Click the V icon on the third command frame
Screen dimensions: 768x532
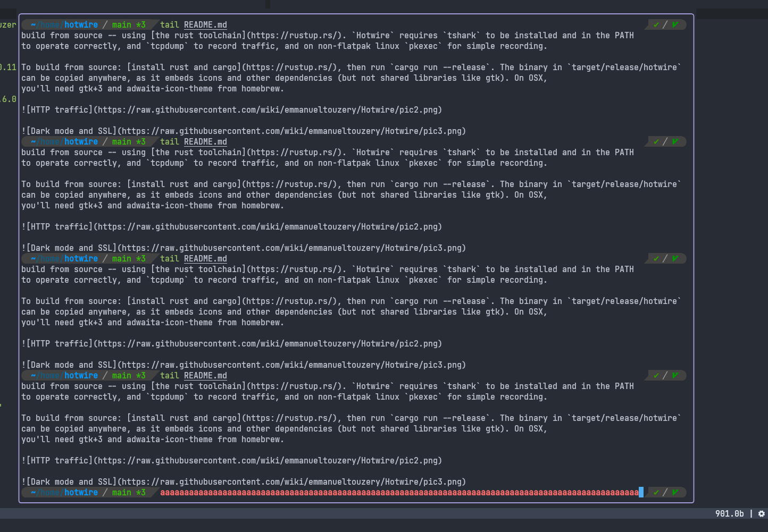coord(675,258)
